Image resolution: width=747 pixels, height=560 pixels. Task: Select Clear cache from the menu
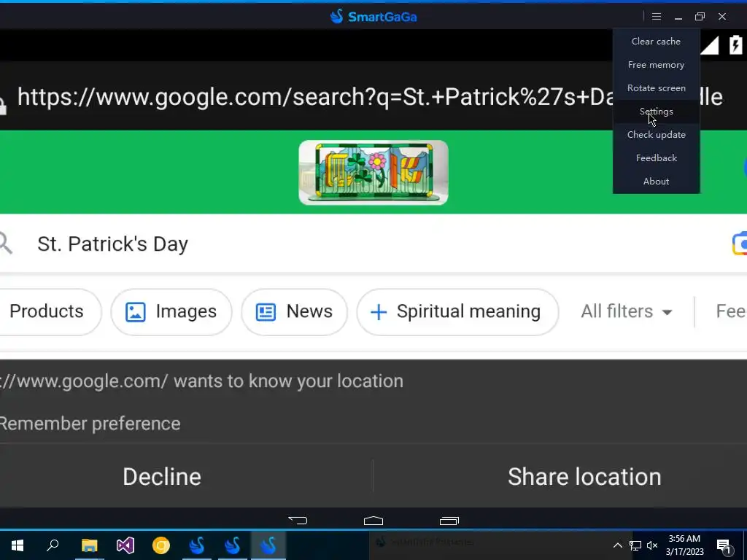(656, 42)
